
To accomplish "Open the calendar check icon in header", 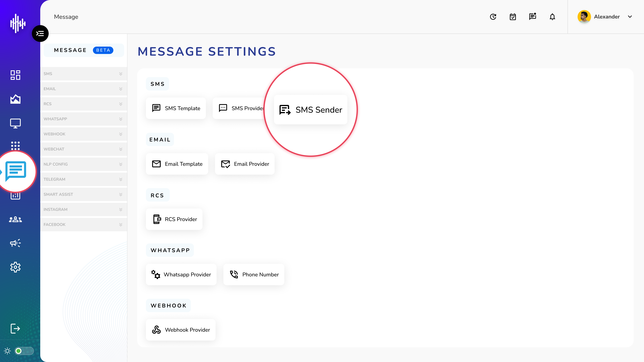I will [513, 17].
